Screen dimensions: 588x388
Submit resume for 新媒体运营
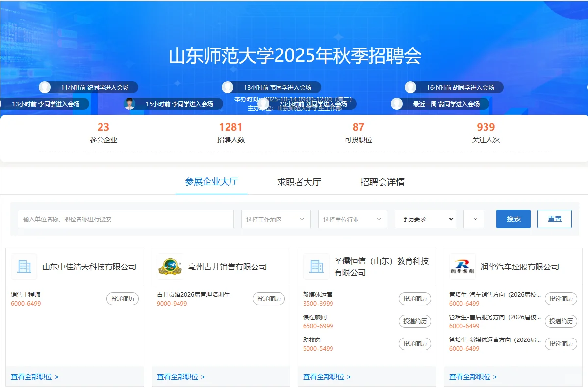[415, 299]
